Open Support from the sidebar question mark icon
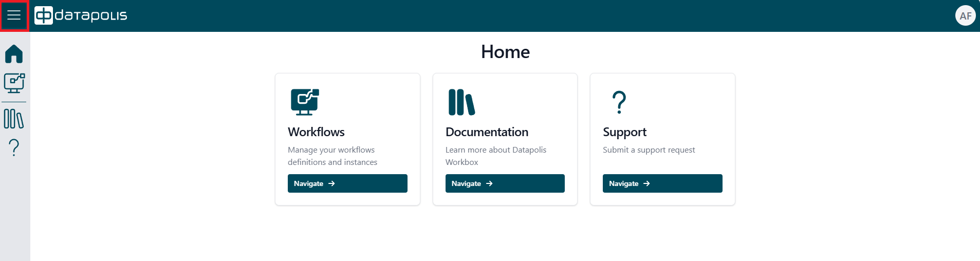The width and height of the screenshot is (980, 261). click(14, 148)
